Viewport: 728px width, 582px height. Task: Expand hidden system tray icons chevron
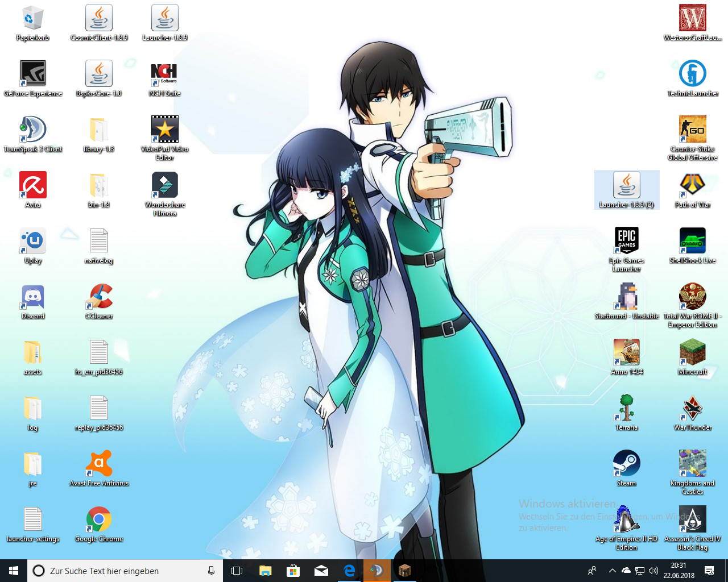[x=612, y=571]
